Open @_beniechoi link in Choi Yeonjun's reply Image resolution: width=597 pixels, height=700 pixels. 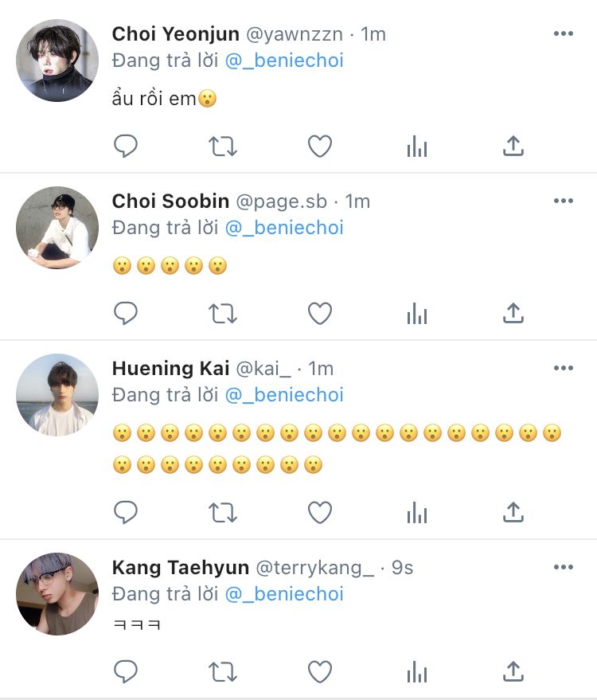[x=284, y=61]
